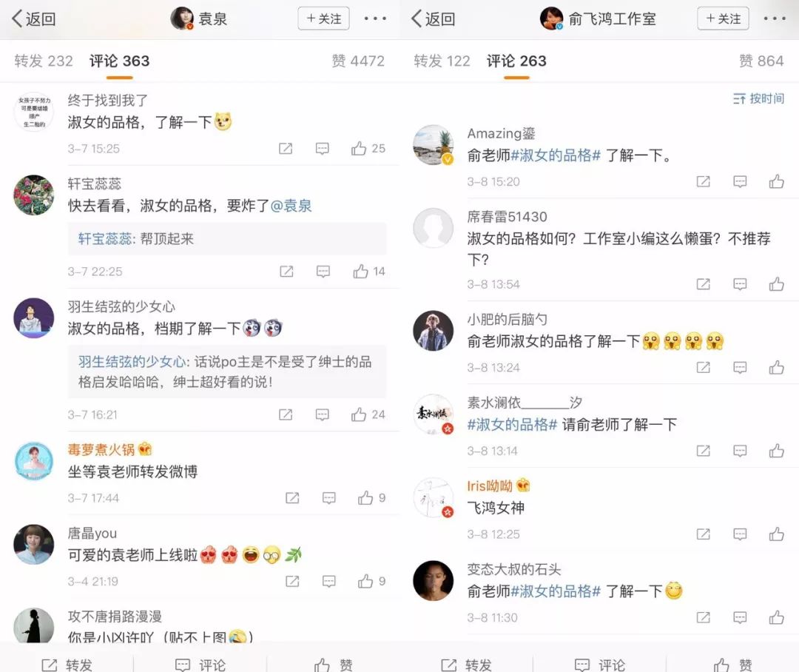This screenshot has width=799, height=672.
Task: Open 唐晶you's profile avatar
Action: coord(33,545)
